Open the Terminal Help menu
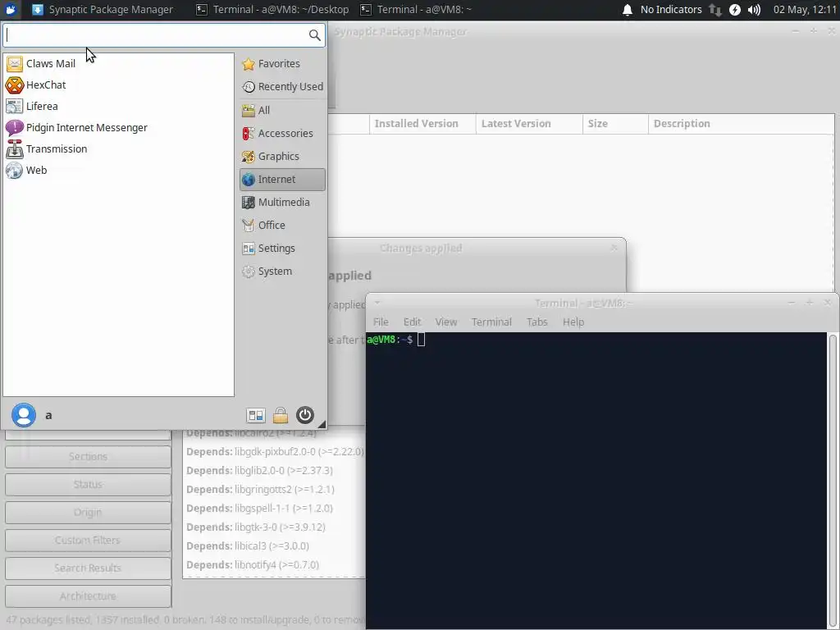 point(573,322)
